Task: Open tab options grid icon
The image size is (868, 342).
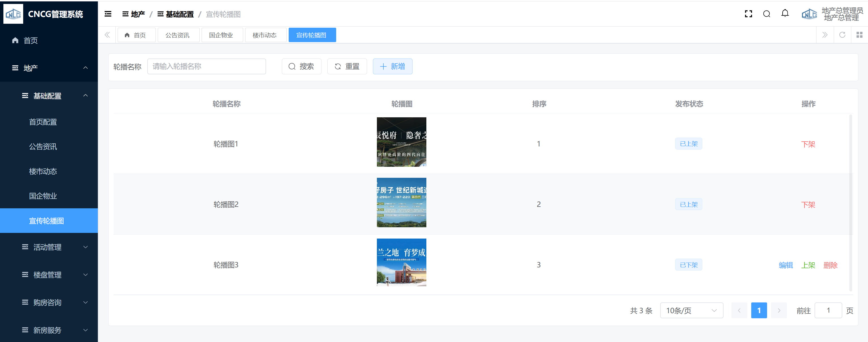Action: point(859,35)
